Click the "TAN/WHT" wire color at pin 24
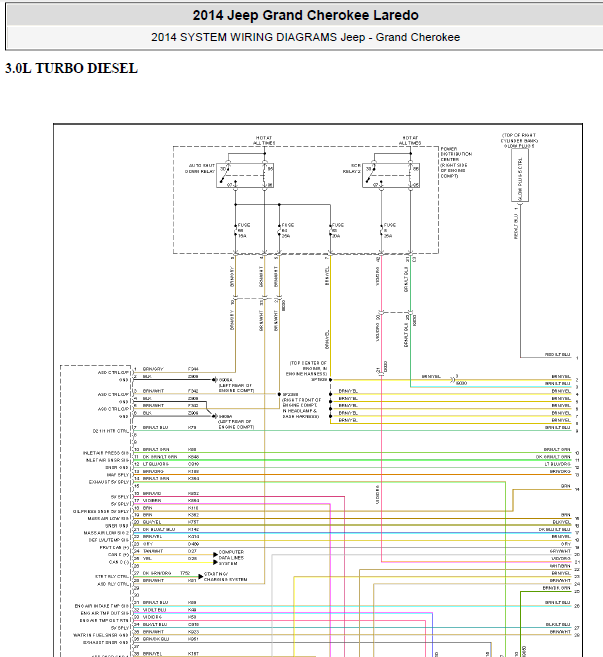Image resolution: width=603 pixels, height=657 pixels. (153, 551)
